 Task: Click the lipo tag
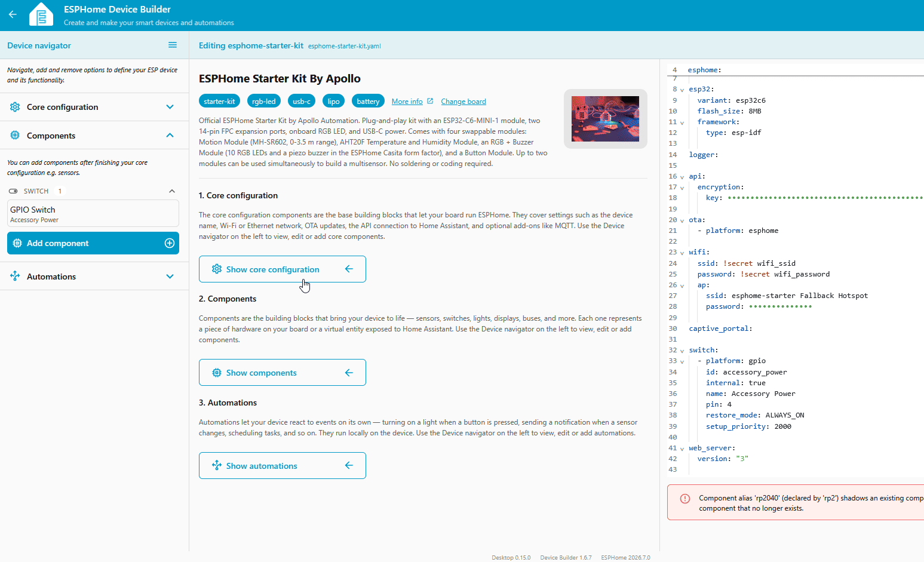[x=334, y=101]
